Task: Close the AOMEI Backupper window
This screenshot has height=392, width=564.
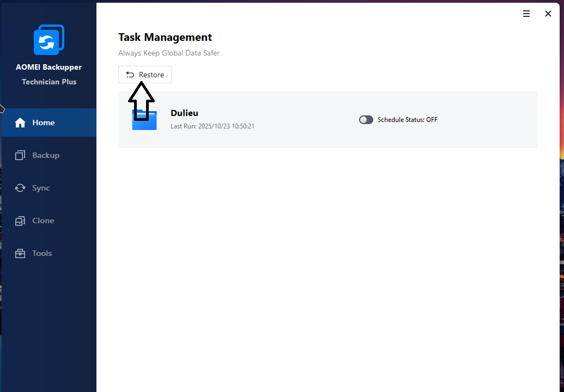Action: coord(548,14)
